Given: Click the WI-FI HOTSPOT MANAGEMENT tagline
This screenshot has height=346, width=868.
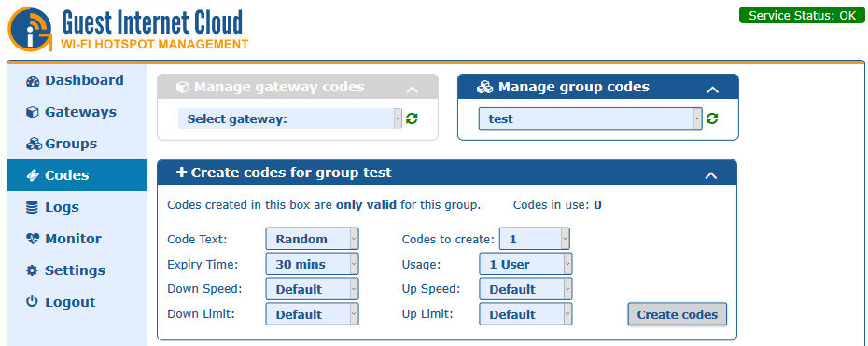Looking at the screenshot, I should (x=154, y=44).
